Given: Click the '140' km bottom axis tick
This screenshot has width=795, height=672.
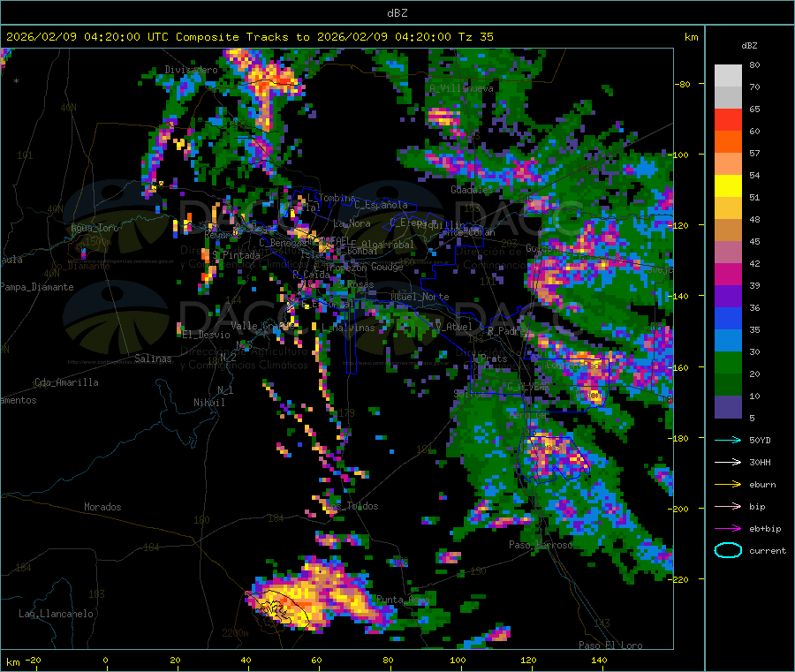Looking at the screenshot, I should [599, 660].
